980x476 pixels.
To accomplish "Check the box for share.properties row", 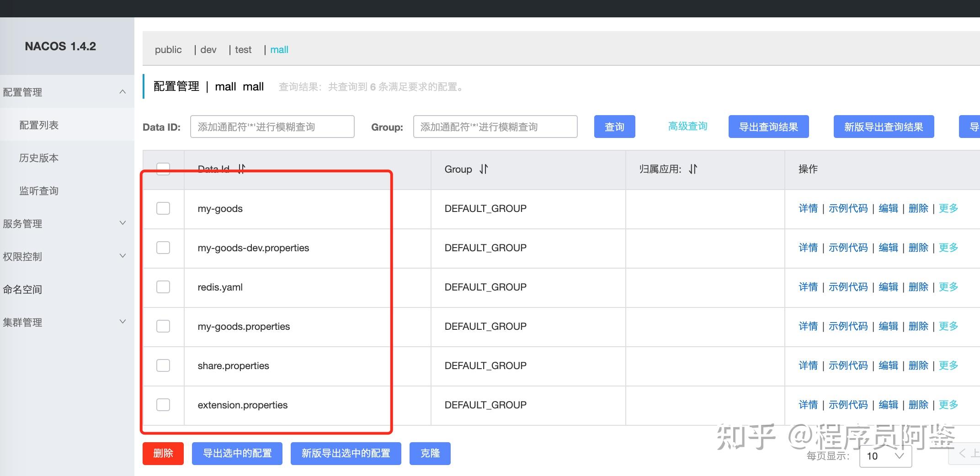I will 163,365.
